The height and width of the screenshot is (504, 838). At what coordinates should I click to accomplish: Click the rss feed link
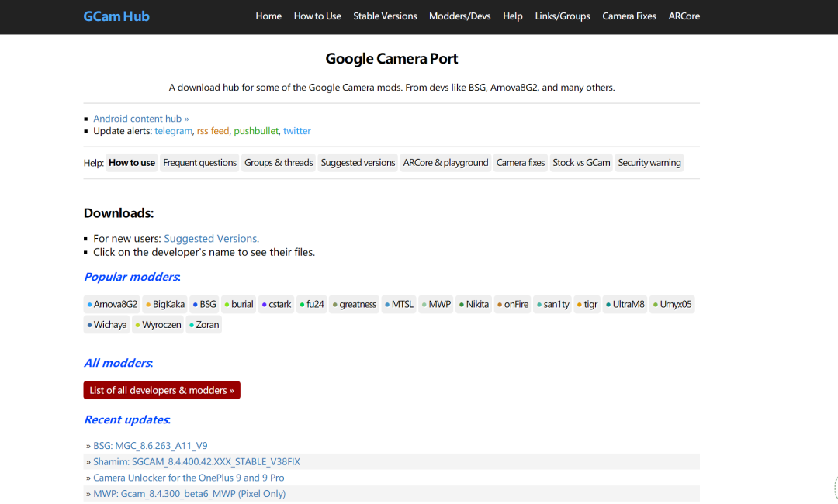(213, 131)
